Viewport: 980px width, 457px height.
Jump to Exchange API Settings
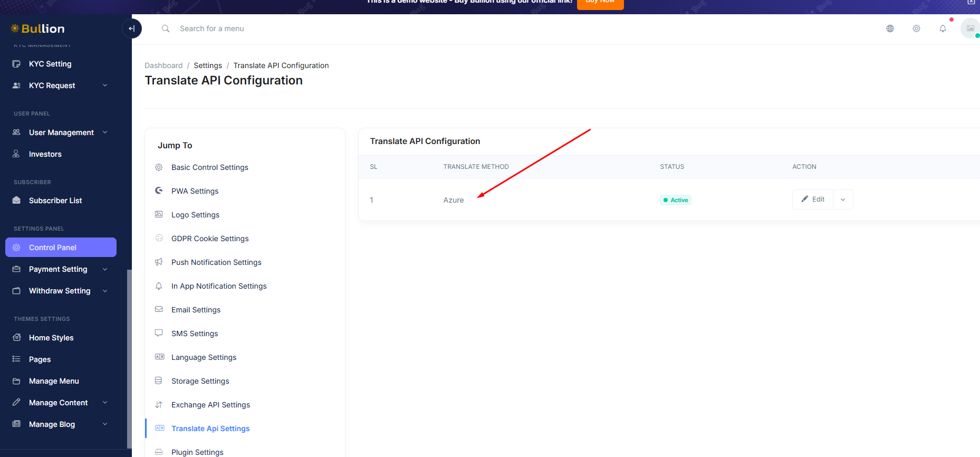(x=210, y=405)
